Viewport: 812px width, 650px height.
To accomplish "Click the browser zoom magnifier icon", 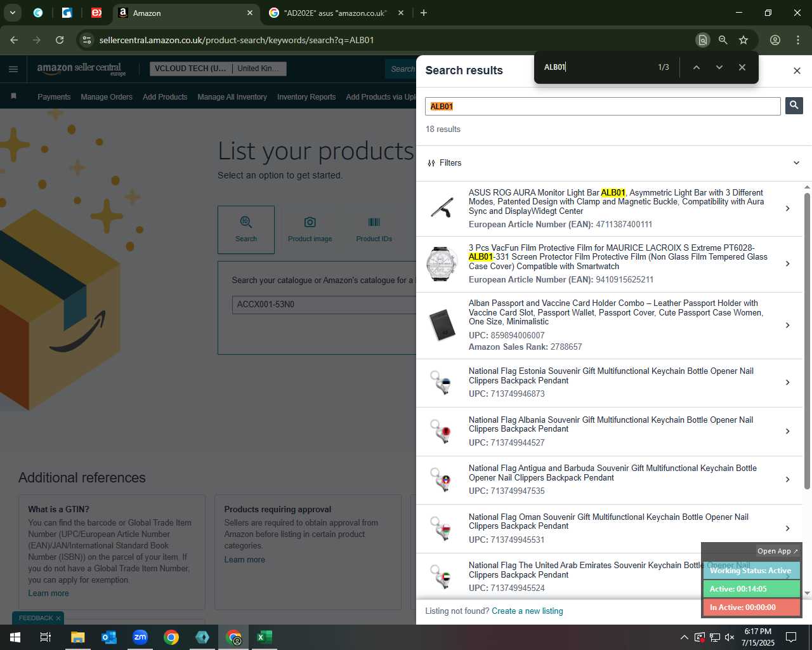I will tap(723, 40).
